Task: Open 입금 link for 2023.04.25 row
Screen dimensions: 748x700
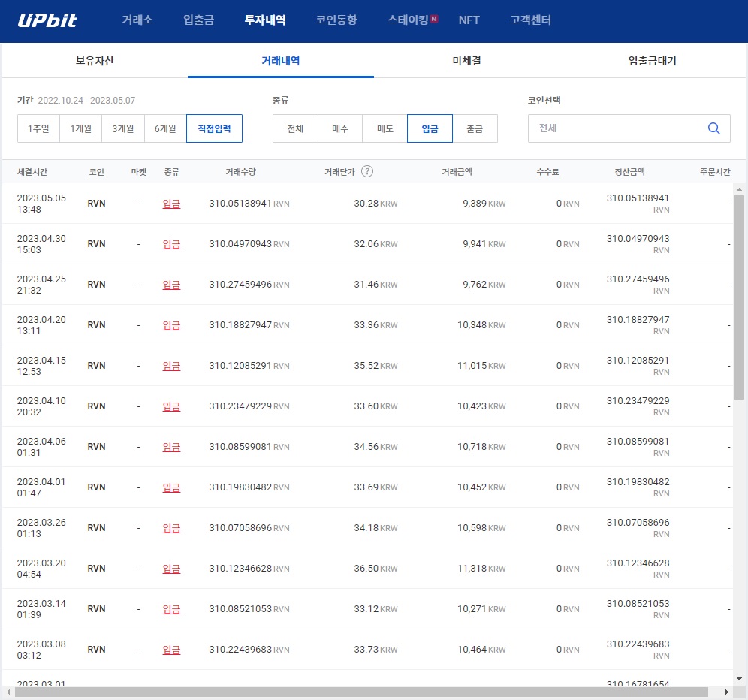Action: coord(171,285)
